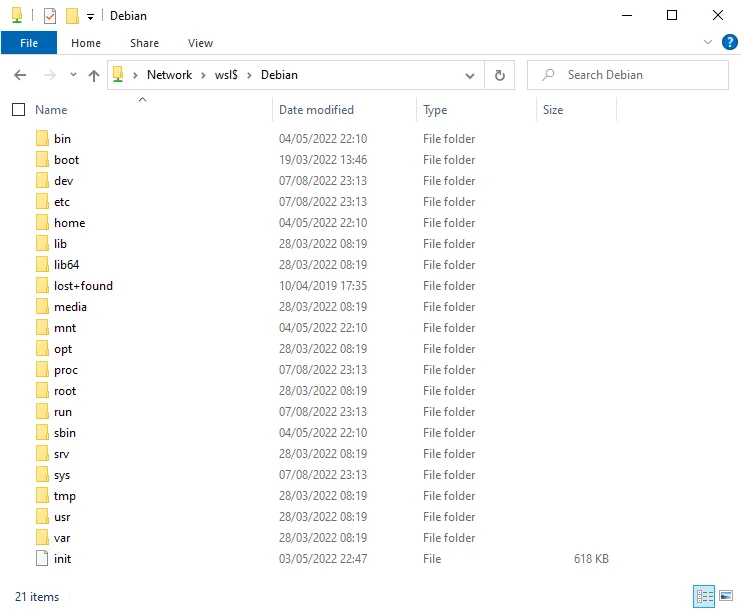Select the srv folder name
Viewport: 742px width, 609px height.
pos(62,454)
